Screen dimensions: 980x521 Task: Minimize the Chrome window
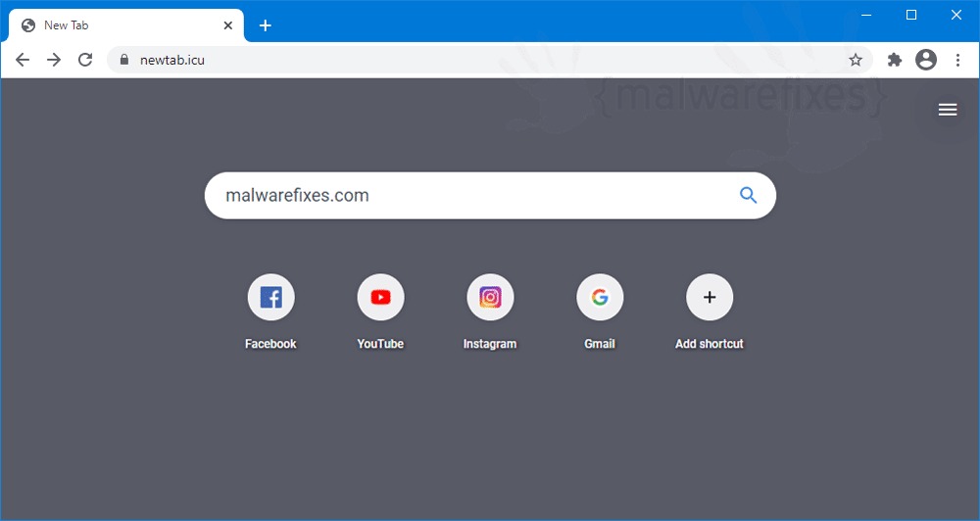coord(866,15)
